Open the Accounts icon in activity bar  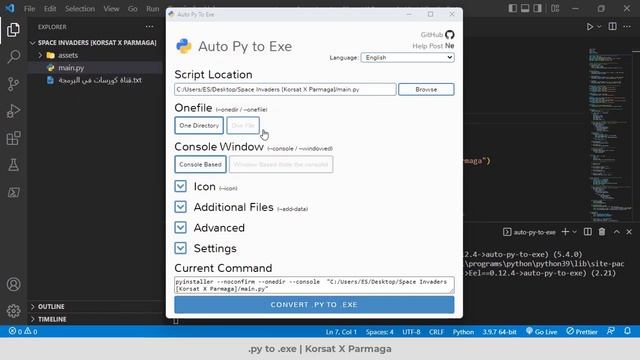tap(13, 284)
